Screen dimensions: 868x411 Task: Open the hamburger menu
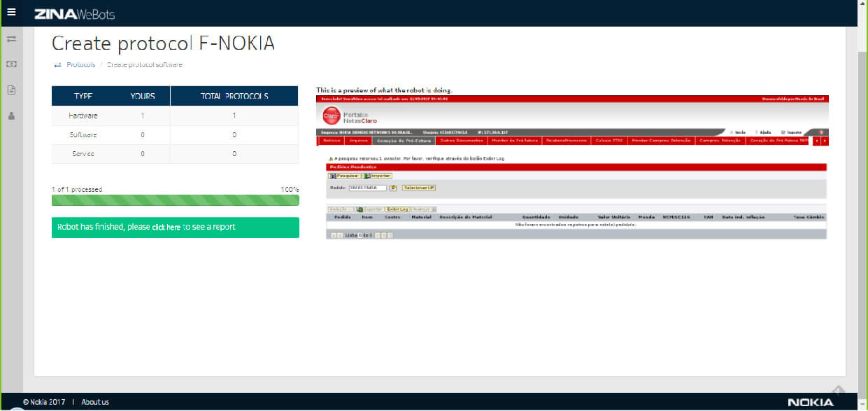point(11,13)
